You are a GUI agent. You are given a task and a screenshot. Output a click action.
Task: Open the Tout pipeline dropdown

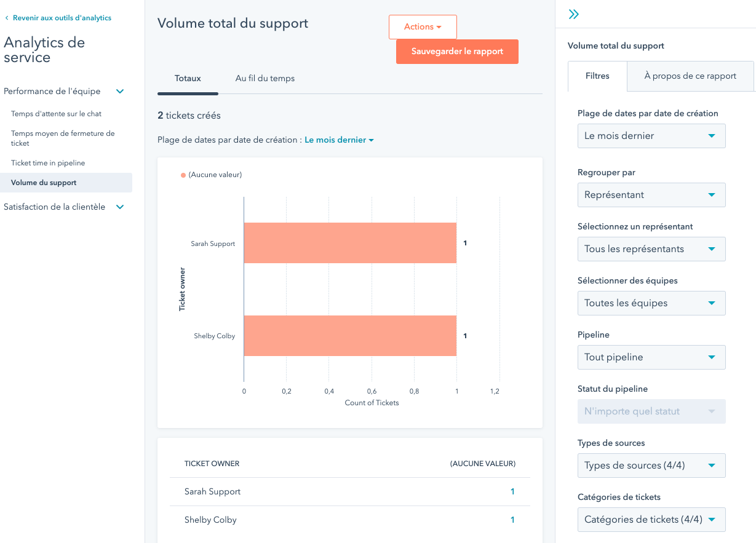(651, 357)
